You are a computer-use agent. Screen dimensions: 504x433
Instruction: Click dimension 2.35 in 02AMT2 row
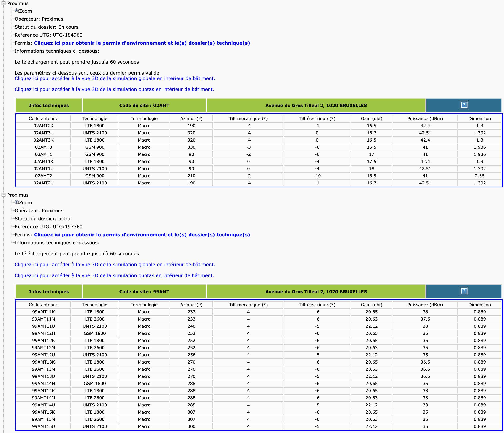pyautogui.click(x=480, y=176)
